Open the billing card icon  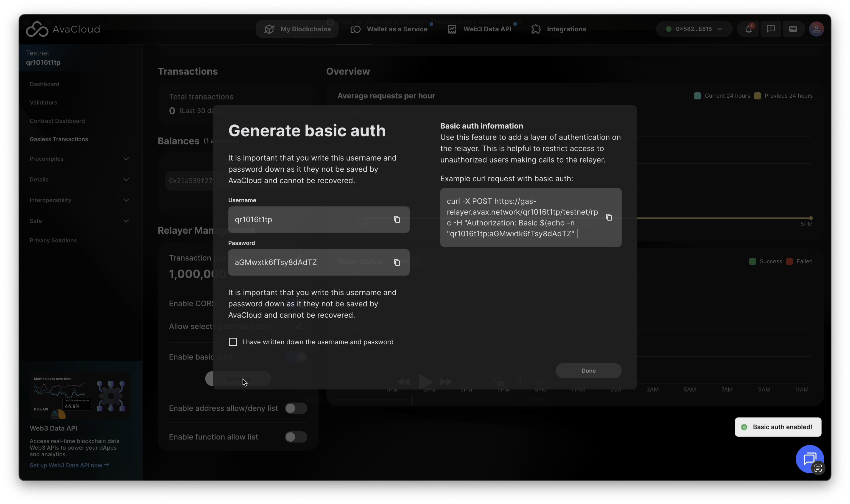793,29
